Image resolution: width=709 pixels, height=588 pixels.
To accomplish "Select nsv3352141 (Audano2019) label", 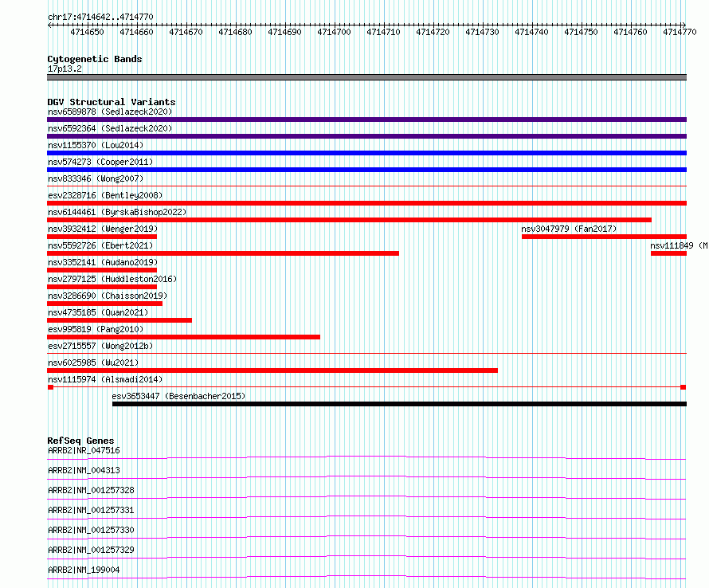I will click(103, 262).
